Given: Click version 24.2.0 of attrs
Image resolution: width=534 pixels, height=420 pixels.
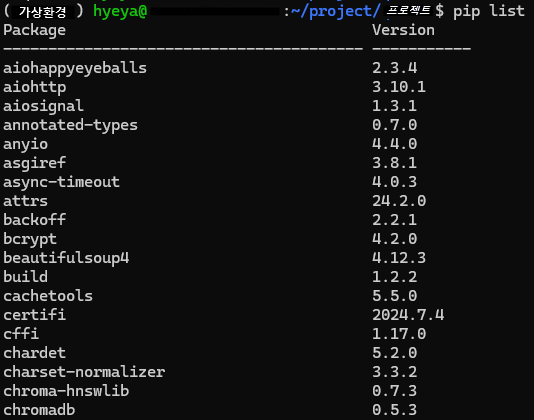Looking at the screenshot, I should [399, 201].
